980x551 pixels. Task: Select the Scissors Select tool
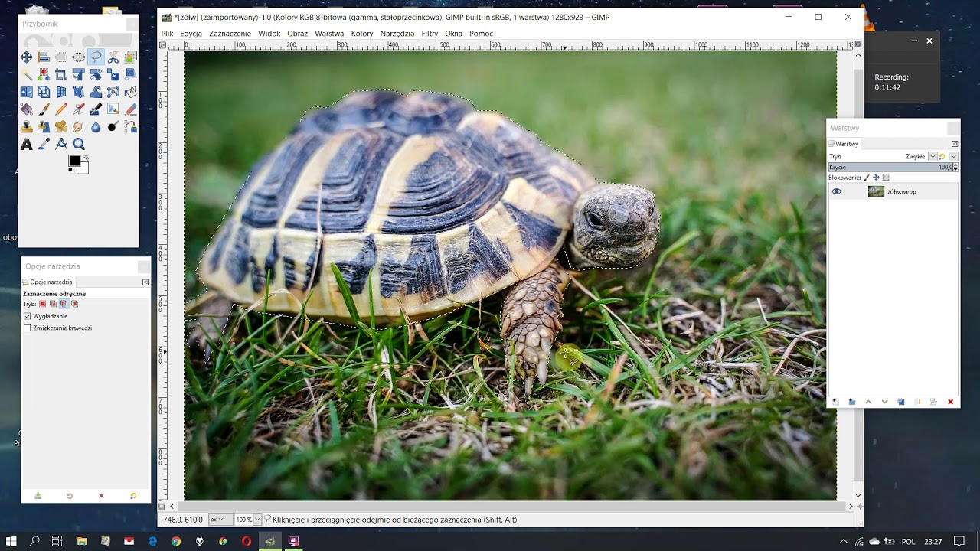pyautogui.click(x=113, y=57)
